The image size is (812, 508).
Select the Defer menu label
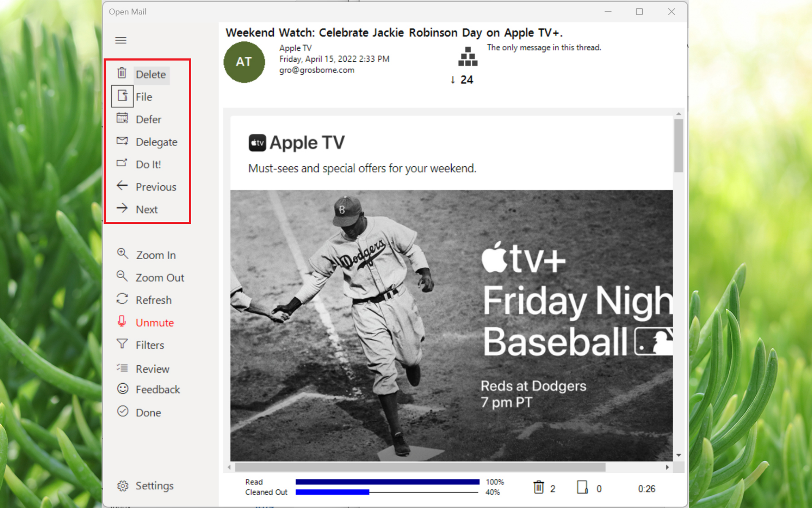(148, 119)
